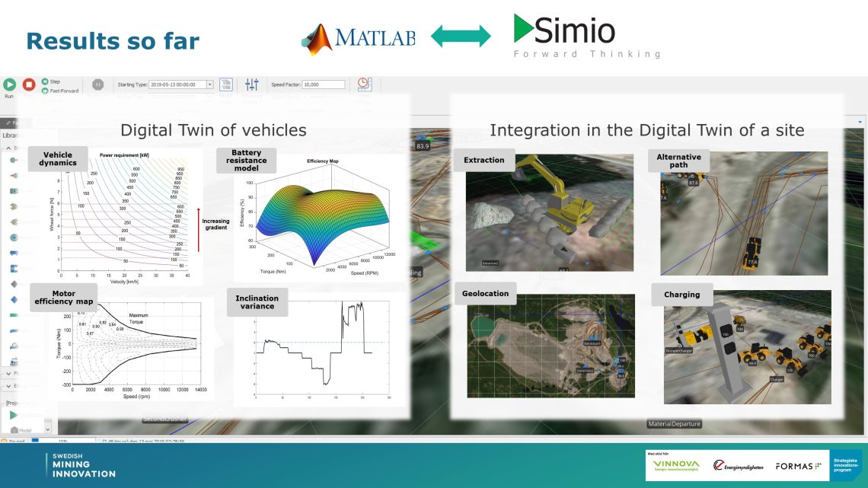Click the Simio Forward Thinking logo
The width and height of the screenshot is (868, 488).
click(x=587, y=36)
